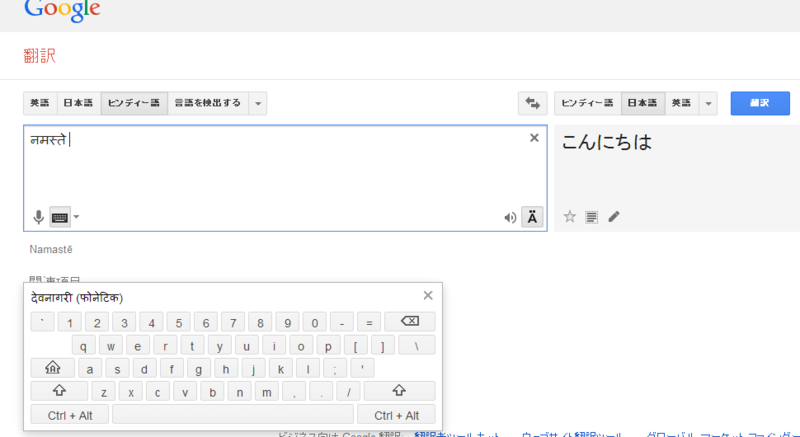Swap languages with the arrows icon
The width and height of the screenshot is (800, 437).
pyautogui.click(x=533, y=103)
